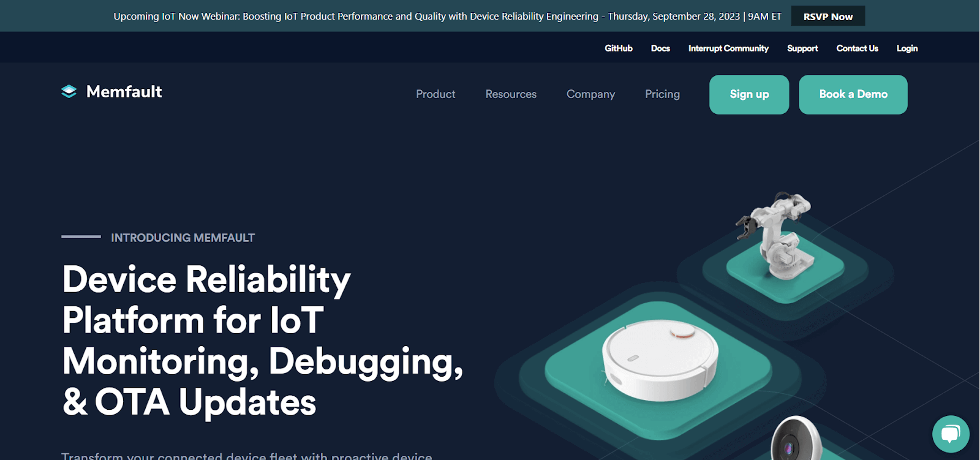The image size is (980, 460).
Task: Click the Support link
Action: pyautogui.click(x=802, y=48)
